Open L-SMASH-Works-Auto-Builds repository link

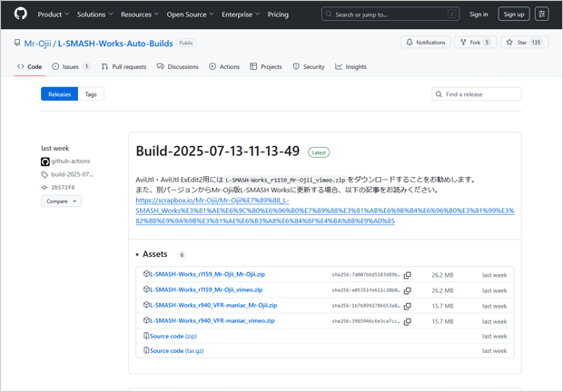(x=115, y=44)
